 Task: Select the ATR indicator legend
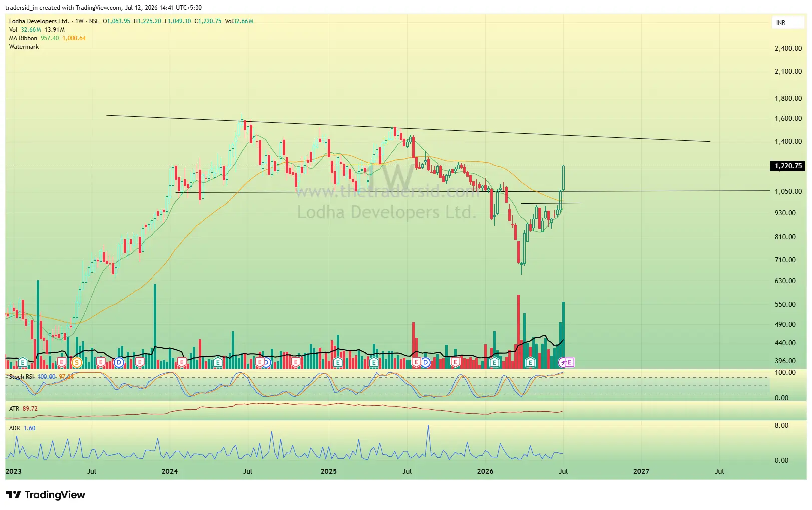(14, 409)
